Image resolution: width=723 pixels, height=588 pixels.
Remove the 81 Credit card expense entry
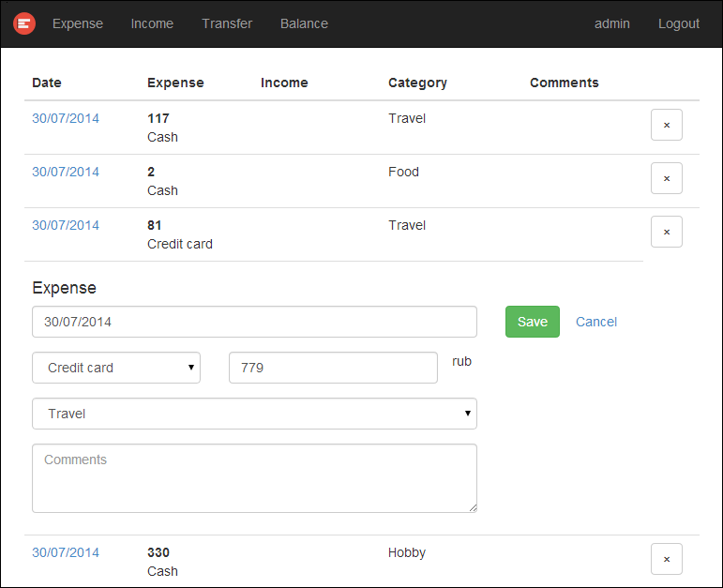666,232
